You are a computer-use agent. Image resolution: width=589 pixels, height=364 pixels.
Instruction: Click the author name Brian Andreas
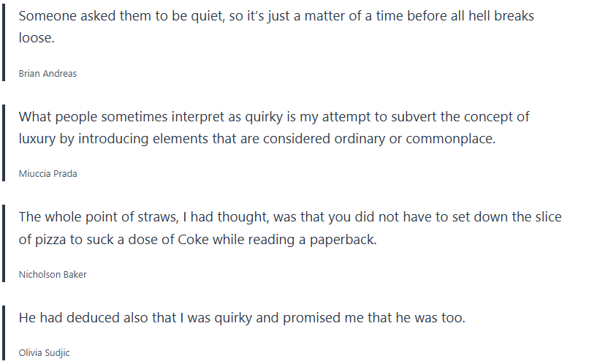[x=47, y=74]
